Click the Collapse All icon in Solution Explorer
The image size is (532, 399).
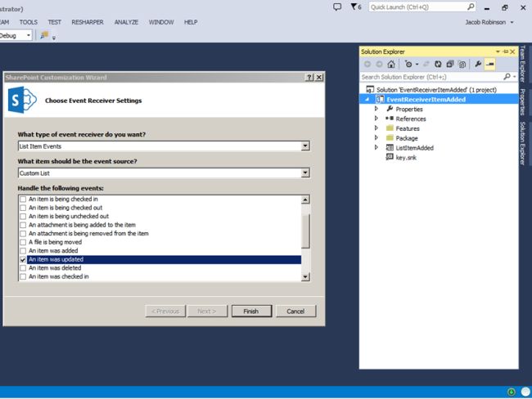click(450, 64)
